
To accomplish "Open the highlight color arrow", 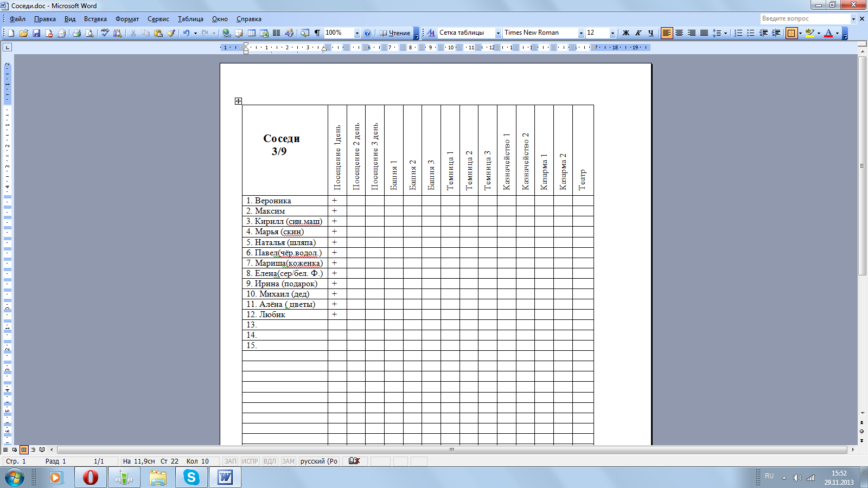I will [819, 33].
